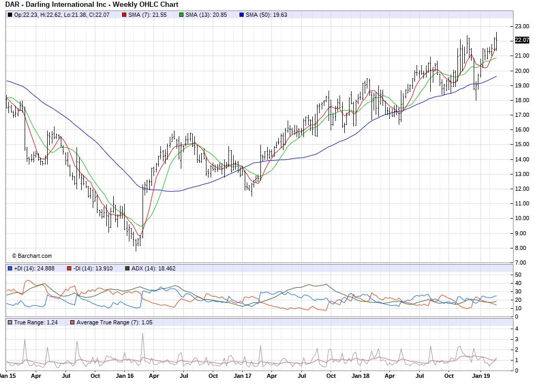Click the 23.00 price axis label

point(522,26)
